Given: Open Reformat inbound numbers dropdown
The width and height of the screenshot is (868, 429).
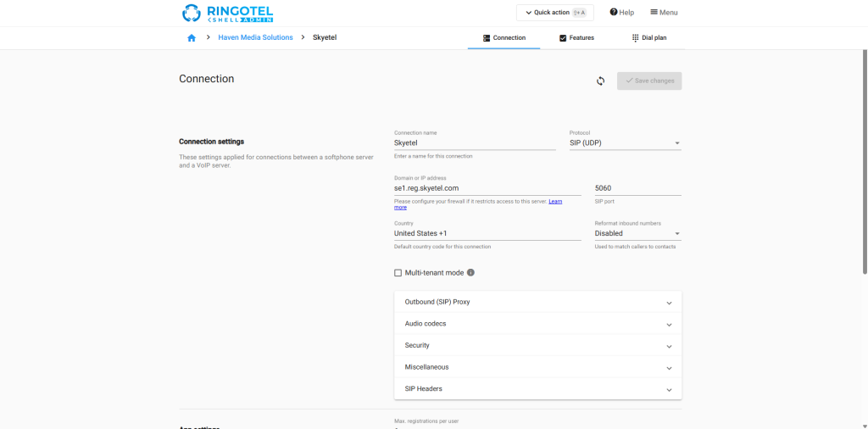Looking at the screenshot, I should (637, 233).
